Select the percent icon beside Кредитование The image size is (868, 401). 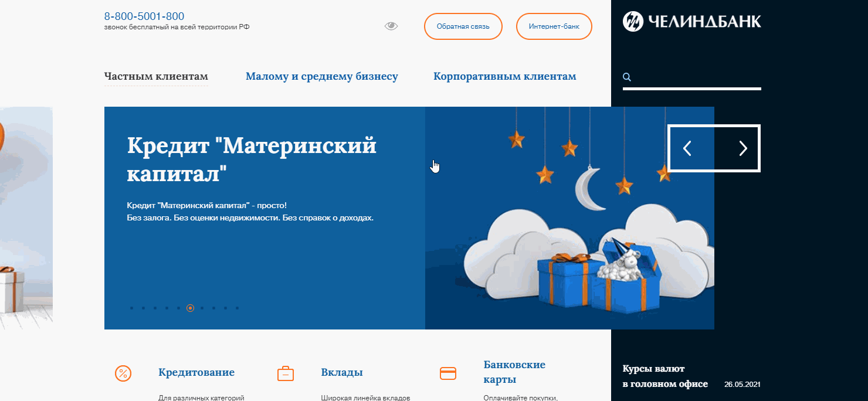click(122, 373)
